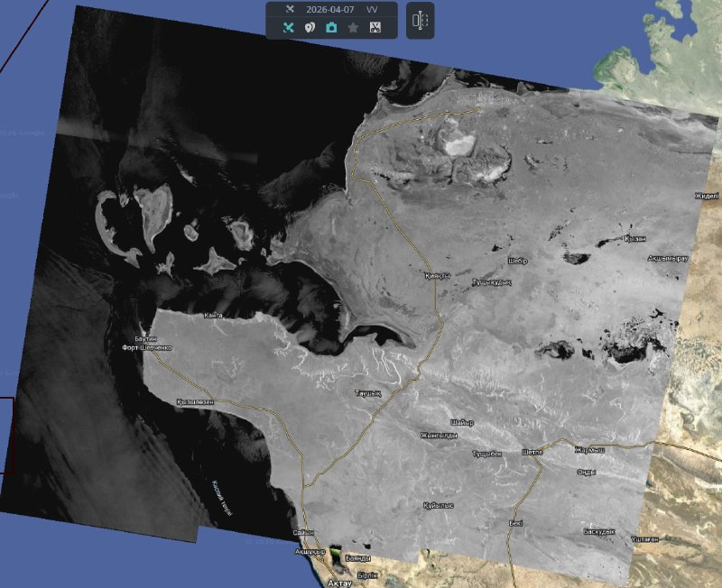This screenshot has height=588, width=722.
Task: Click the Кайта label on the peninsula
Action: (213, 315)
